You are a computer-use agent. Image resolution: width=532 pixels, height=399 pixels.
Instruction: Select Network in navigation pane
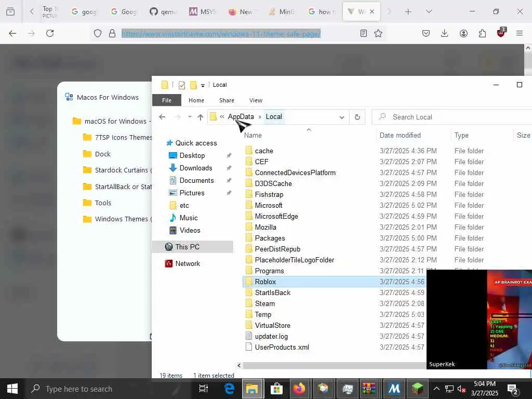click(187, 263)
